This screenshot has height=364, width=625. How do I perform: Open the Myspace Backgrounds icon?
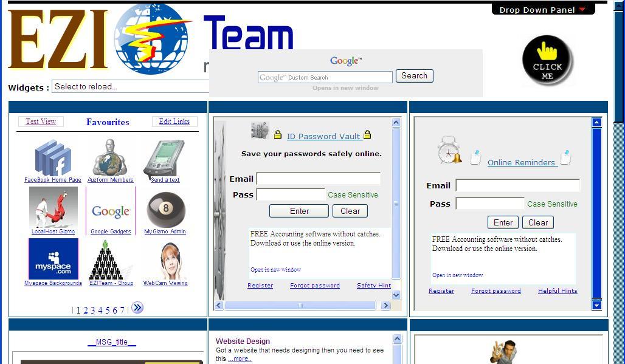[54, 259]
